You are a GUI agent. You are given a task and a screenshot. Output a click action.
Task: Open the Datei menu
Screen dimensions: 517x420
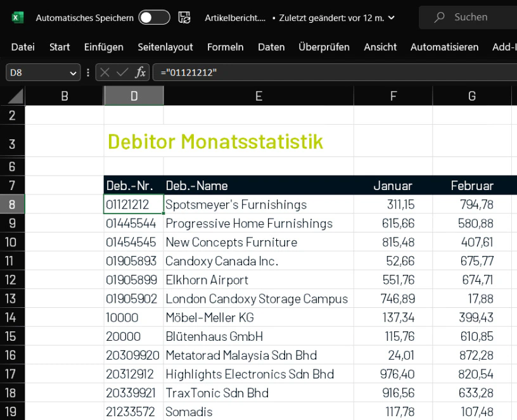point(23,47)
